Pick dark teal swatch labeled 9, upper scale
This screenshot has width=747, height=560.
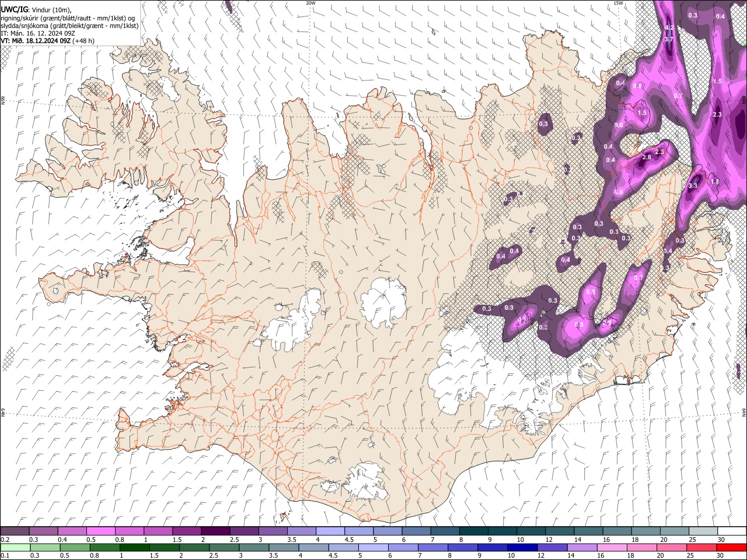pos(474,531)
